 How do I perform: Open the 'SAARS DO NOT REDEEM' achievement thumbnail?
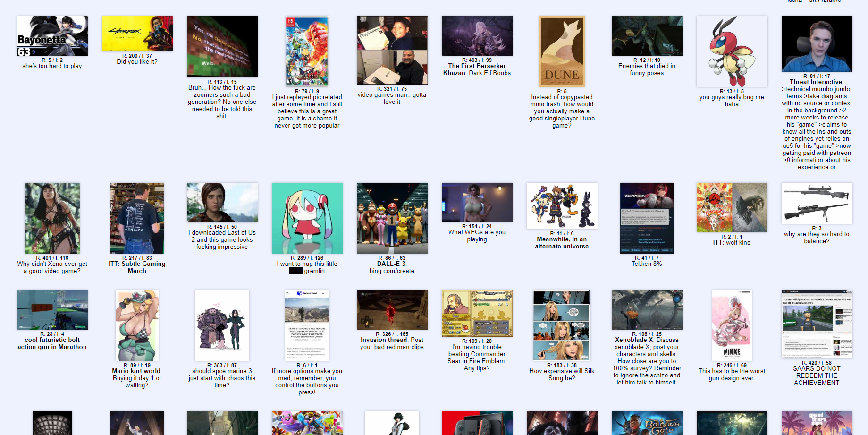(817, 324)
